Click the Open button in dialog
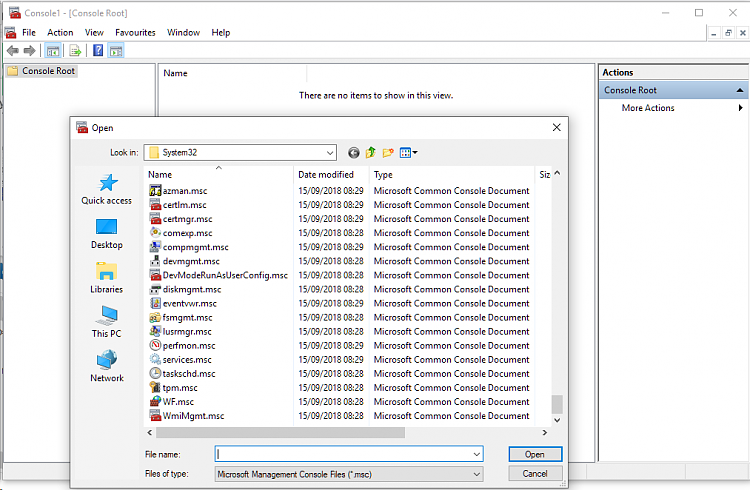Screen dimensions: 750x490 pos(535,454)
